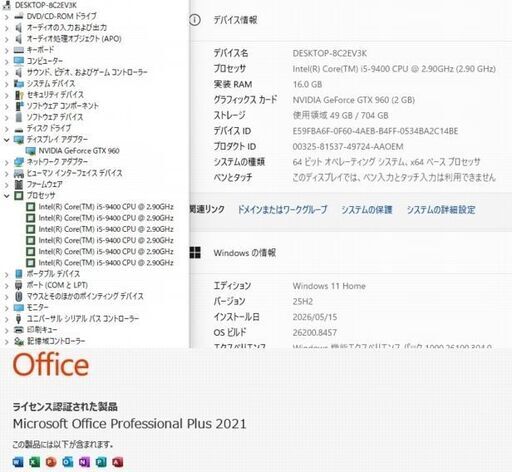
Task: Click the ヒューマン インターフェイス デバイス icon
Action: pos(19,173)
